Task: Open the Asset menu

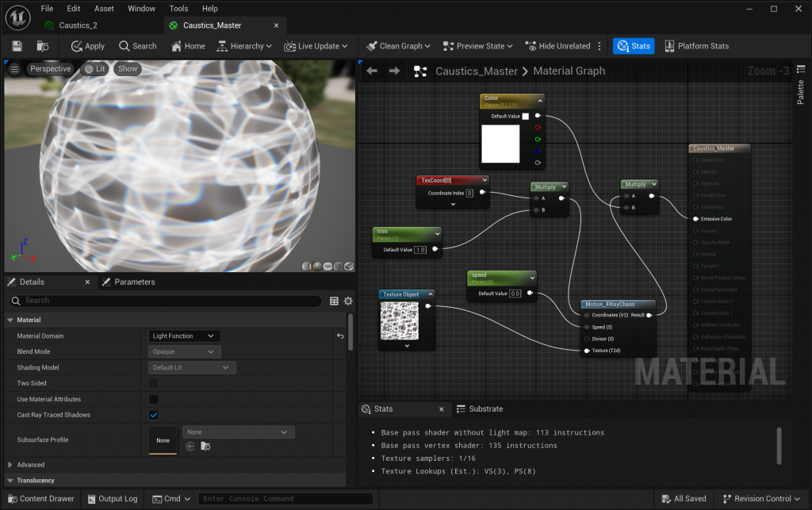Action: pyautogui.click(x=104, y=8)
